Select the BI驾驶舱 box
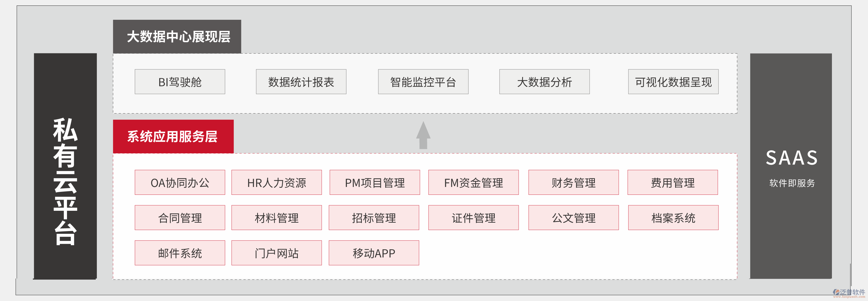 pos(180,82)
